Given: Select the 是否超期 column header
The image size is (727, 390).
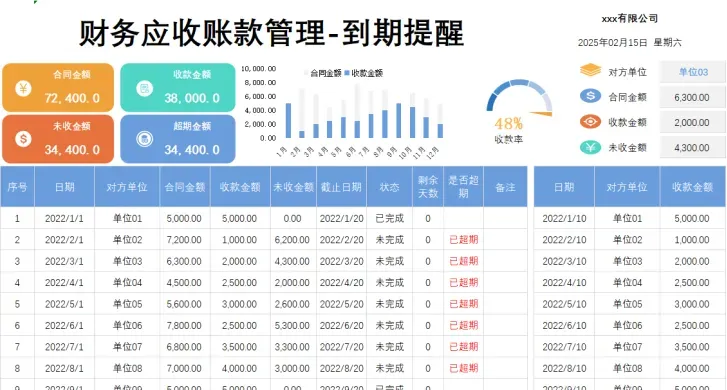Looking at the screenshot, I should coord(463,187).
